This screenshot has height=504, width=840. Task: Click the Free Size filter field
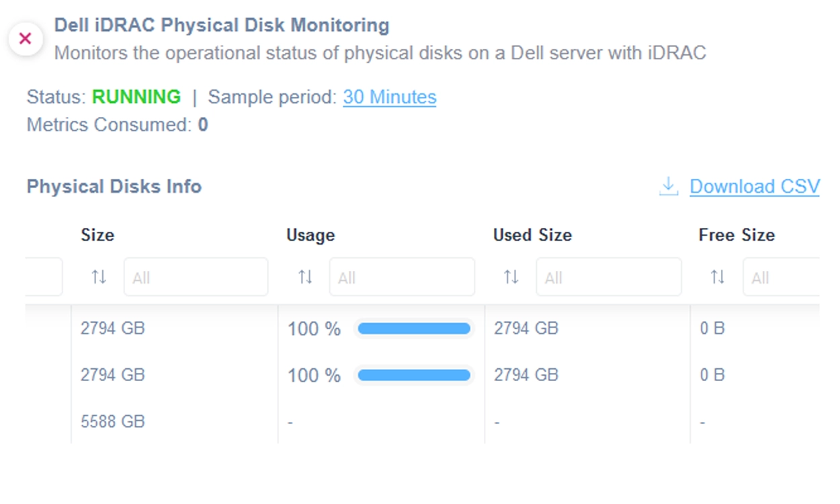[781, 277]
